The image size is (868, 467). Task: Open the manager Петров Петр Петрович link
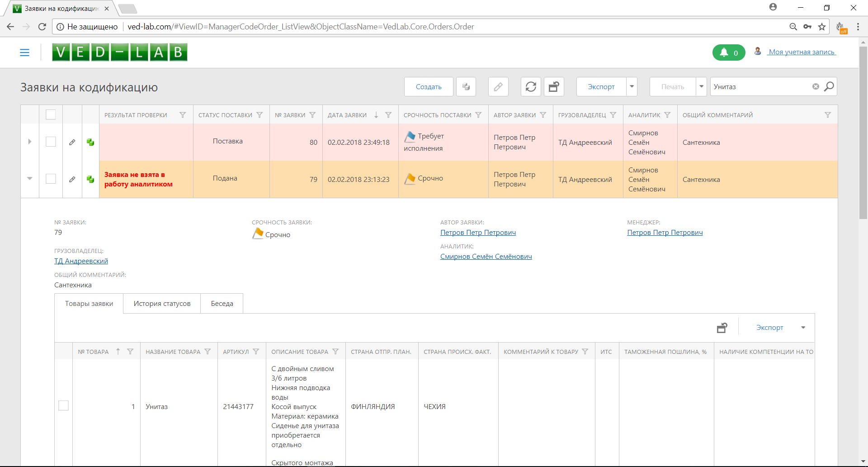665,233
